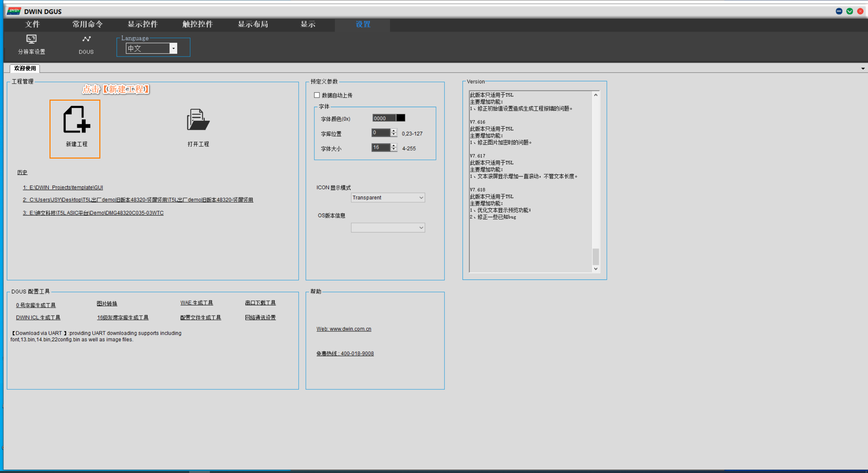Open the 配置文件生成工具 link

pyautogui.click(x=201, y=317)
